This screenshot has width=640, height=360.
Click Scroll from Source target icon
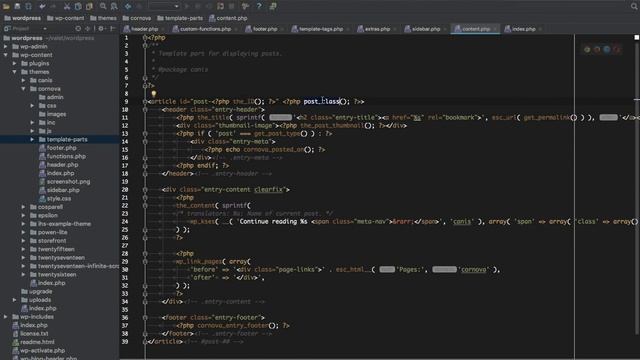click(x=78, y=29)
